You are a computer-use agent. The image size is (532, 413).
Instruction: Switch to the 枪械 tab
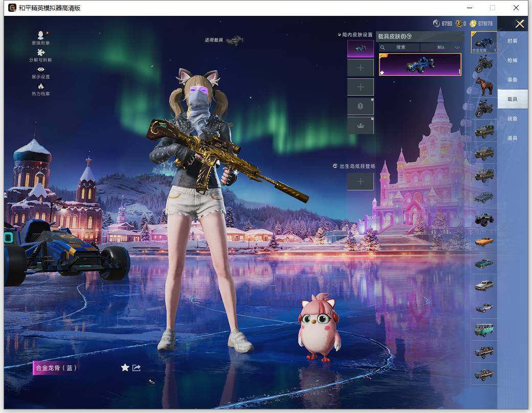click(x=513, y=60)
